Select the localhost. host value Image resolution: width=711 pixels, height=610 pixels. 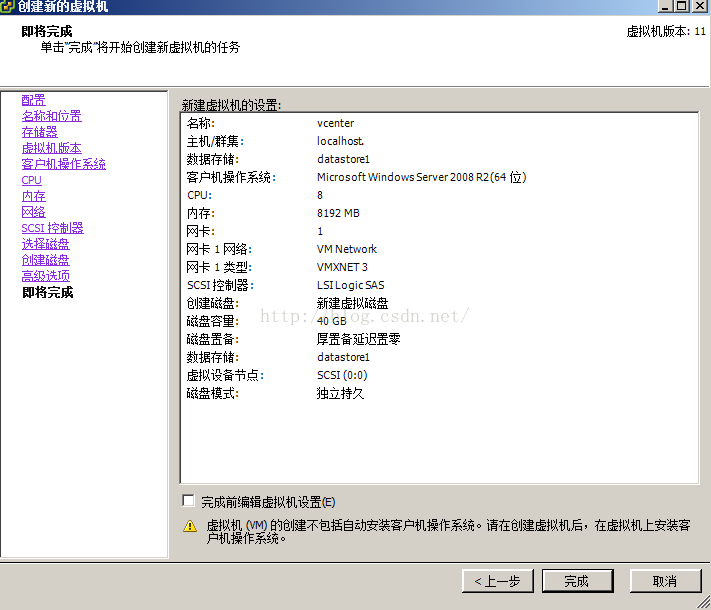click(x=340, y=141)
